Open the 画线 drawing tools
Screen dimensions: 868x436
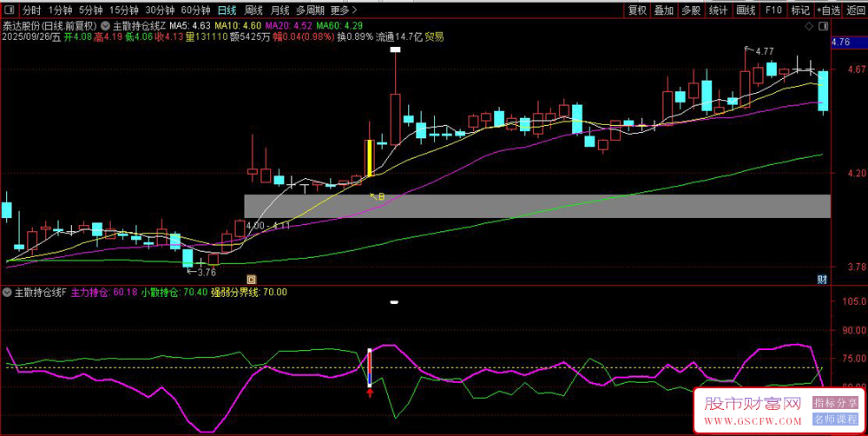(746, 10)
